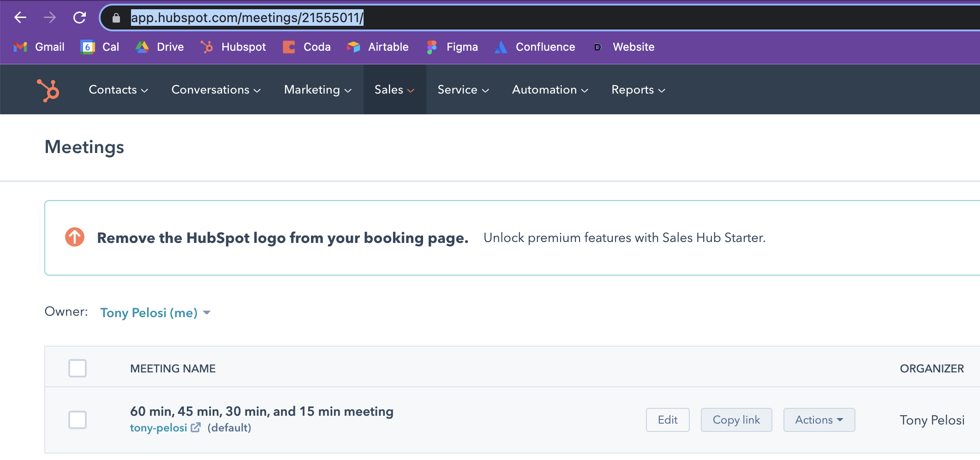The height and width of the screenshot is (460, 980).
Task: Expand the Marketing navigation menu
Action: point(318,90)
